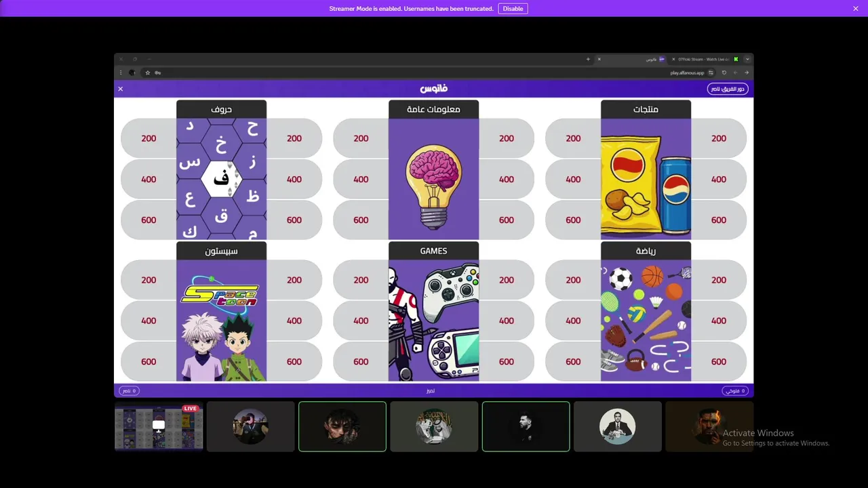The height and width of the screenshot is (488, 868).
Task: Open a new browser tab
Action: pos(588,59)
